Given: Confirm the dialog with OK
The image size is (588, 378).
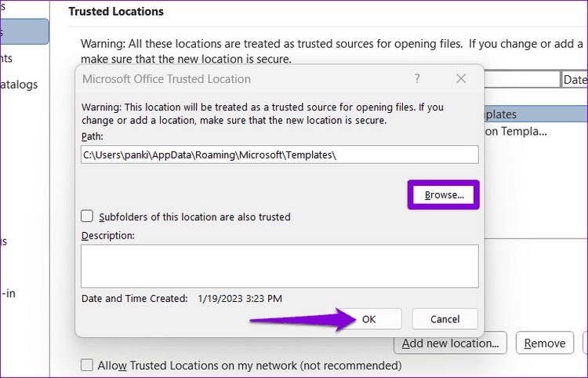Looking at the screenshot, I should (369, 319).
